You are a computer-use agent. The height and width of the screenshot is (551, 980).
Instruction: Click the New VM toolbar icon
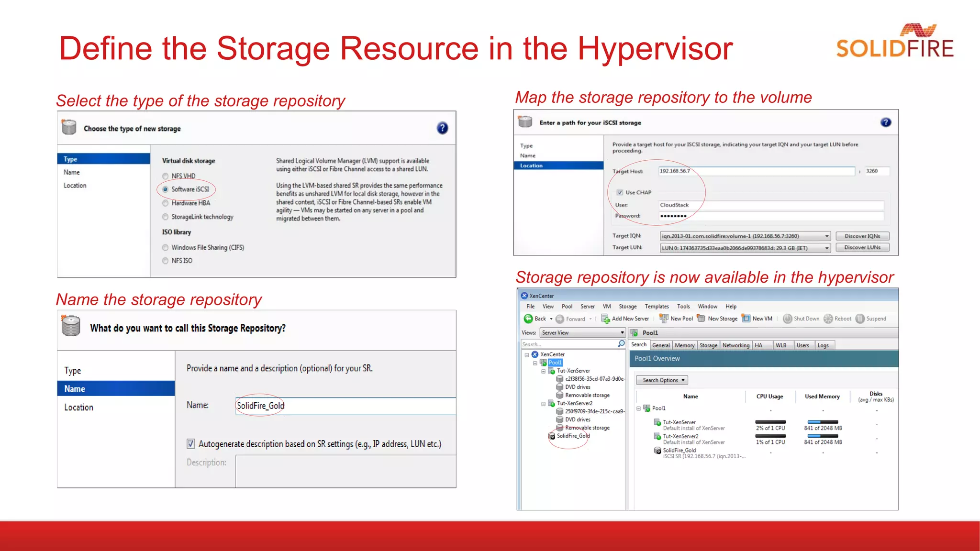[x=746, y=319]
